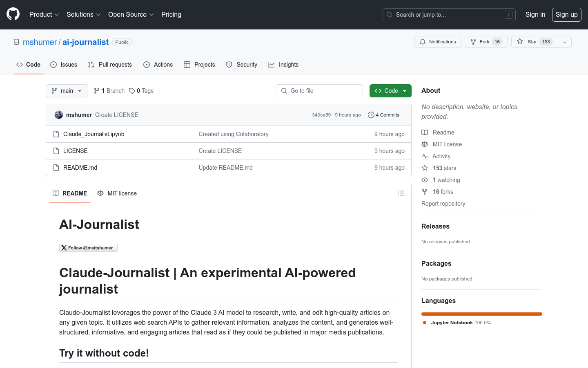This screenshot has width=588, height=368.
Task: Toggle Notifications for this repository
Action: point(438,42)
